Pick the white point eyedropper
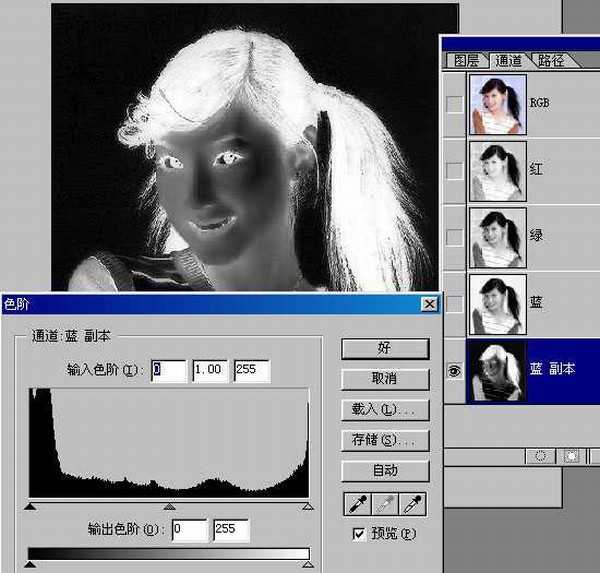Screen dimensions: 600x573 tap(414, 503)
